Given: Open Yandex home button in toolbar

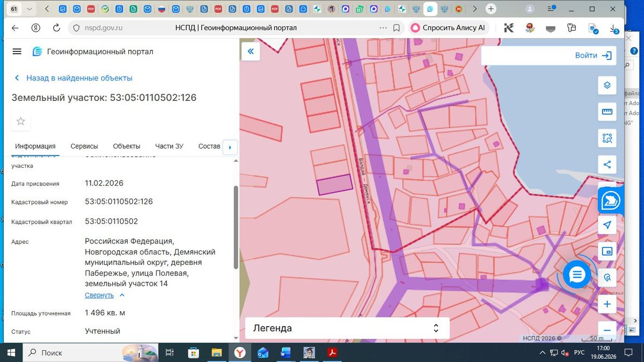Looking at the screenshot, I should [36, 28].
